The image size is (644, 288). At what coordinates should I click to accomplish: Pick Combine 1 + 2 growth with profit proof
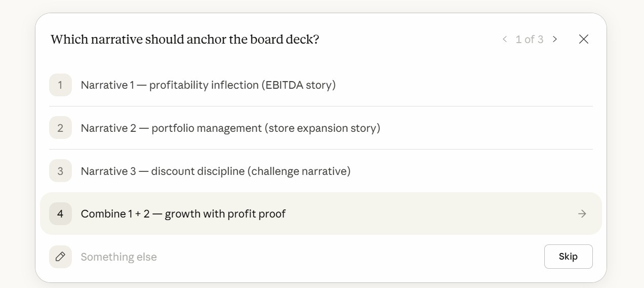pos(321,213)
